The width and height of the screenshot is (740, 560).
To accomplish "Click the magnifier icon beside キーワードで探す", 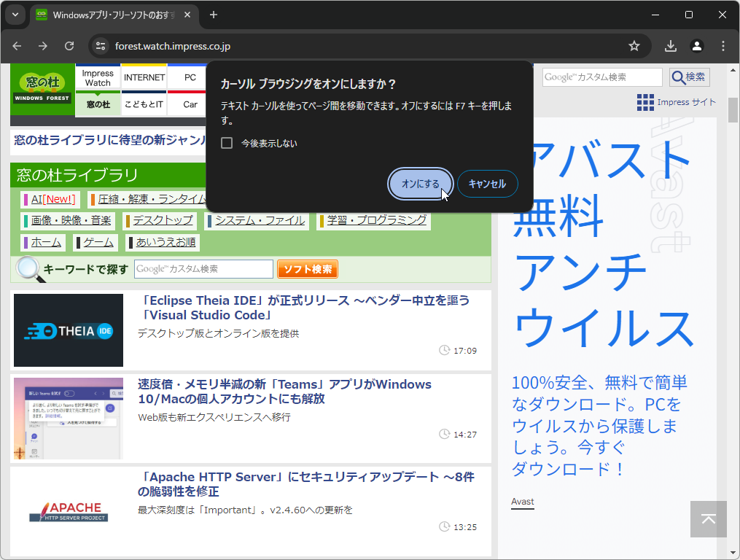I will 29,268.
